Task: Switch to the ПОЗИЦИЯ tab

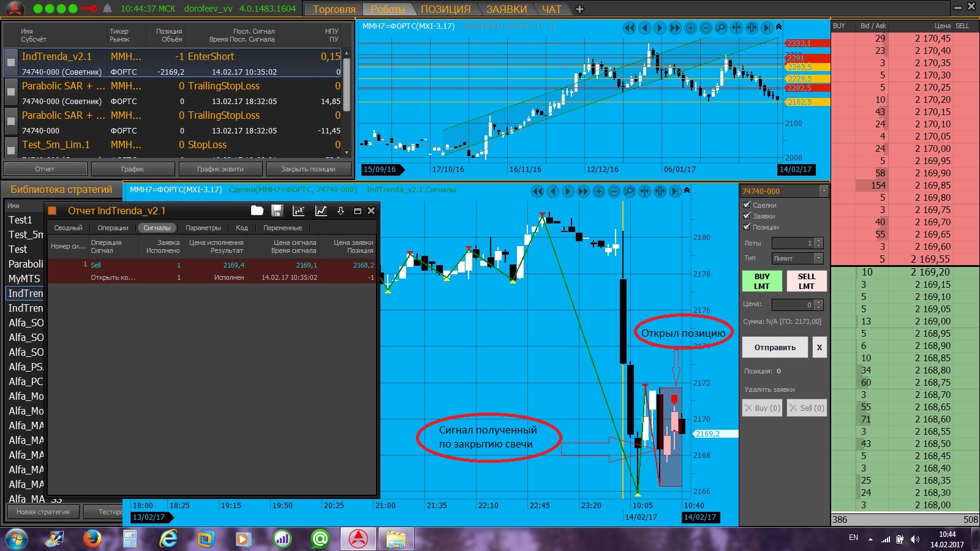Action: 445,9
